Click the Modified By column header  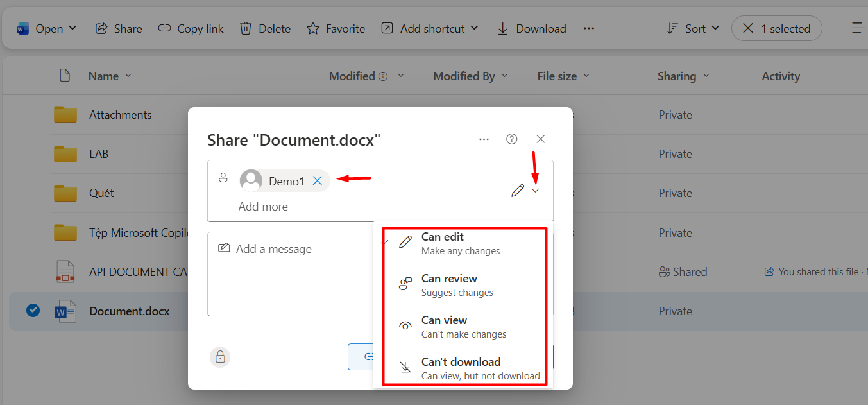(464, 76)
